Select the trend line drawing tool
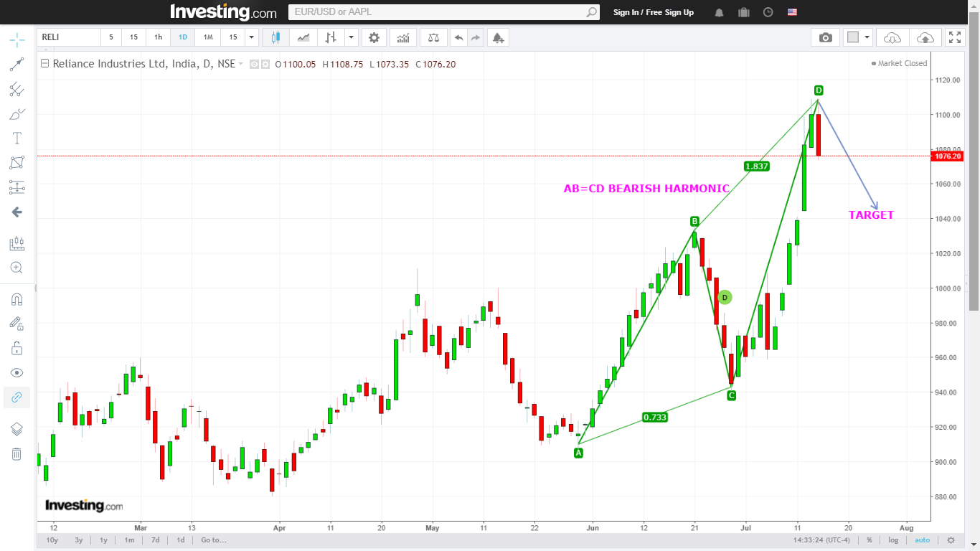Viewport: 980px width, 551px height. (x=17, y=65)
